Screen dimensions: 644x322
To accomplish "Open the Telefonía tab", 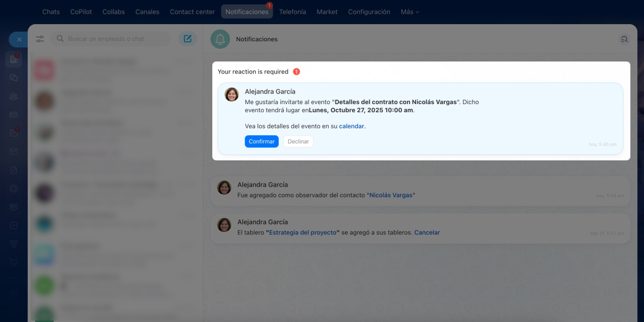I will (x=292, y=12).
